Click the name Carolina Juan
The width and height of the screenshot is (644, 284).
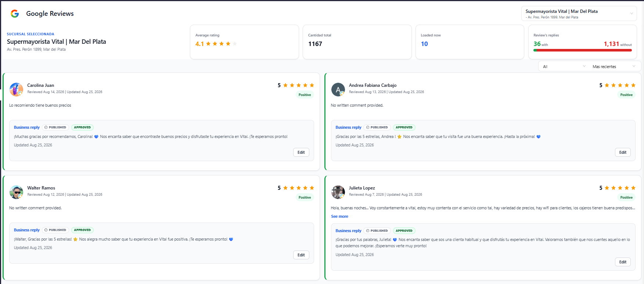pos(40,85)
